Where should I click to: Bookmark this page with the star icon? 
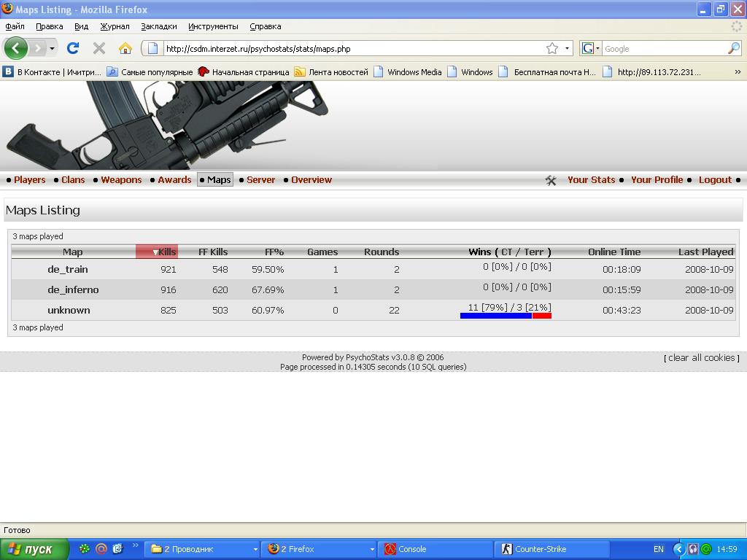(552, 48)
